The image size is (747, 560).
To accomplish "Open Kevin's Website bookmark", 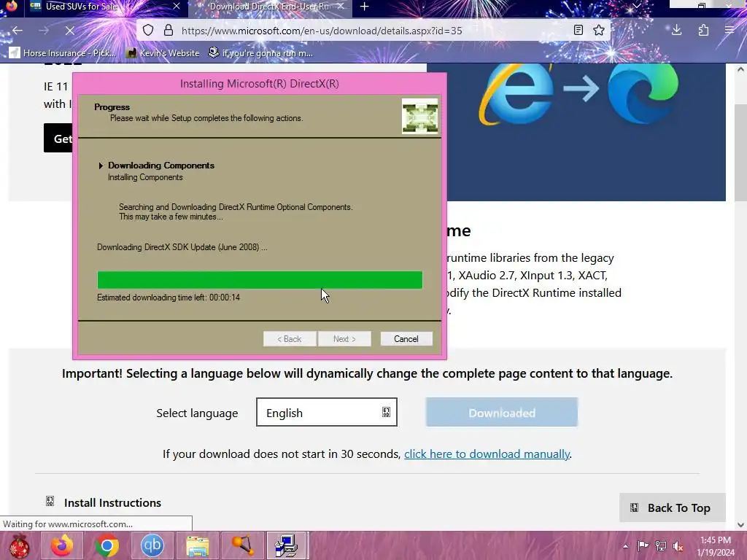I will [x=163, y=52].
